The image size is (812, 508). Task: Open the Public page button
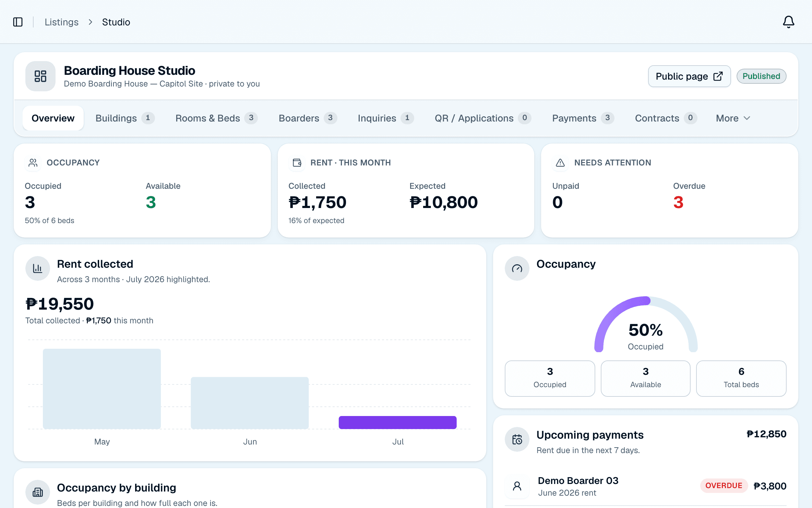pyautogui.click(x=689, y=76)
